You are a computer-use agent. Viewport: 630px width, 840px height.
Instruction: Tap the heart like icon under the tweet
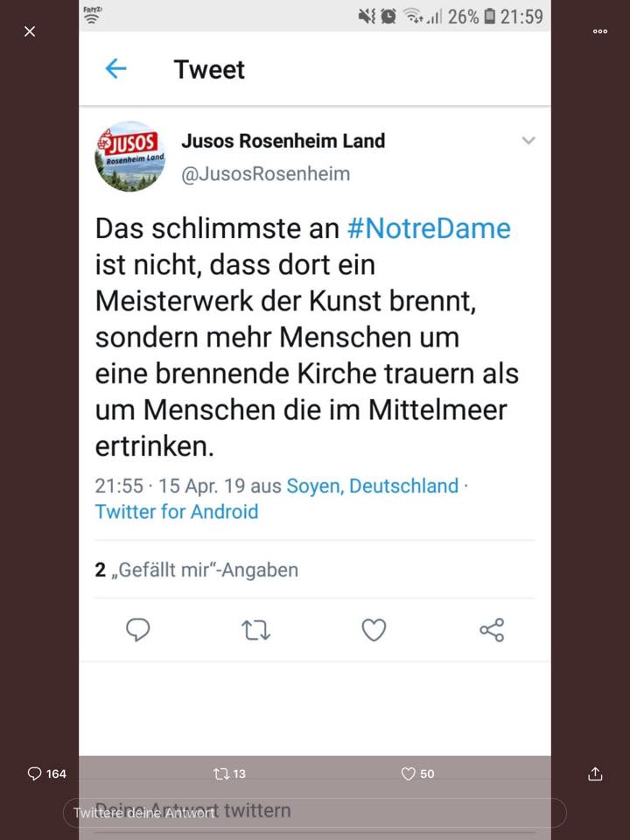[374, 630]
